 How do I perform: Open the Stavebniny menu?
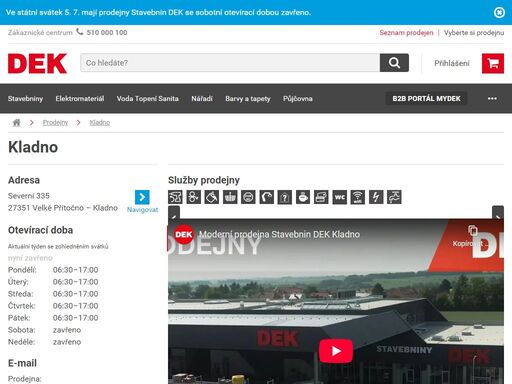point(25,99)
